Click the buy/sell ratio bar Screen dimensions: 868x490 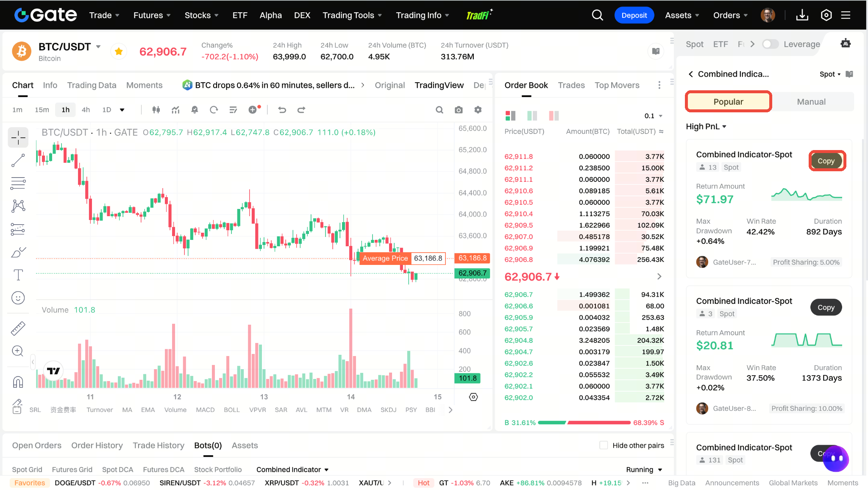(x=584, y=423)
